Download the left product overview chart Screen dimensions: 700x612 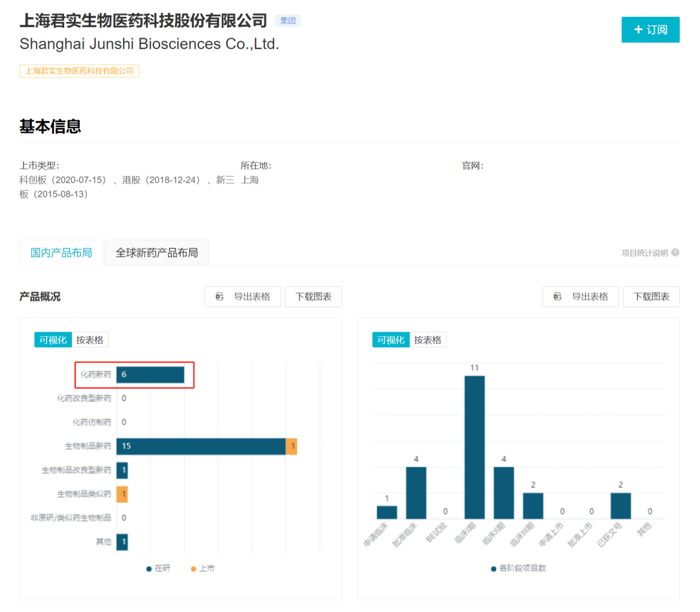[x=313, y=297]
